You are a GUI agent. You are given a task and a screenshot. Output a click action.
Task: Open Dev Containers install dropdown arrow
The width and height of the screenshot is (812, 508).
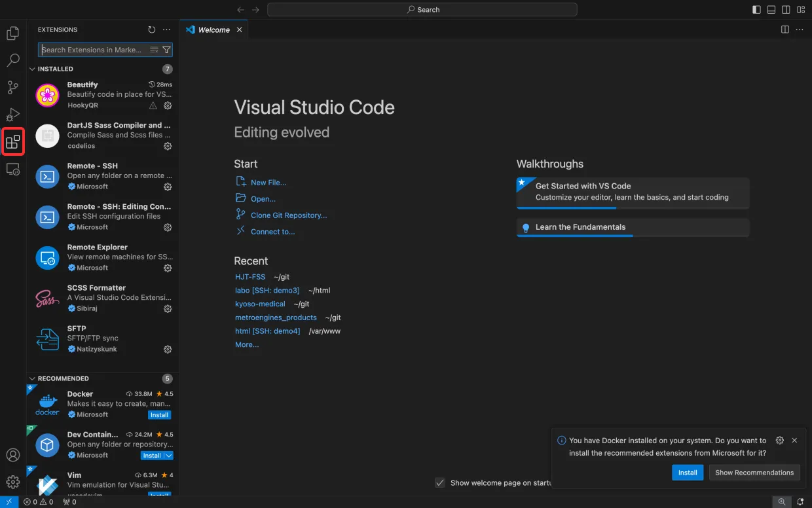pyautogui.click(x=169, y=456)
